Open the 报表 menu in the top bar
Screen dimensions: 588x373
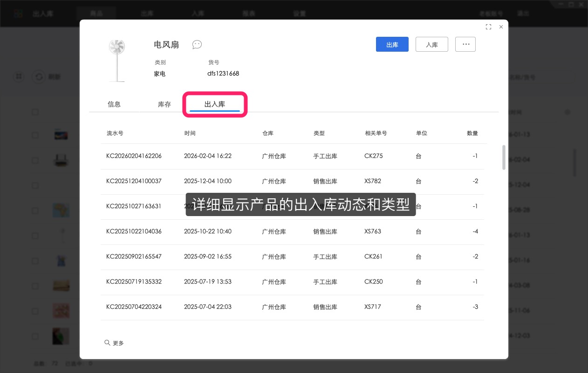click(248, 13)
